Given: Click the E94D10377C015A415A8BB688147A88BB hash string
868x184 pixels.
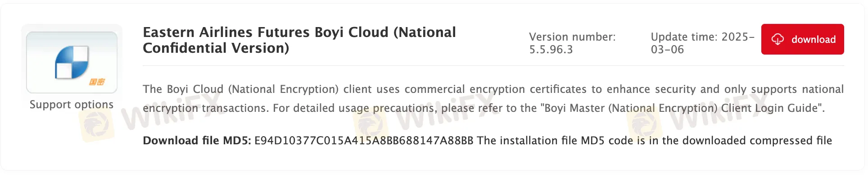Looking at the screenshot, I should click(364, 141).
